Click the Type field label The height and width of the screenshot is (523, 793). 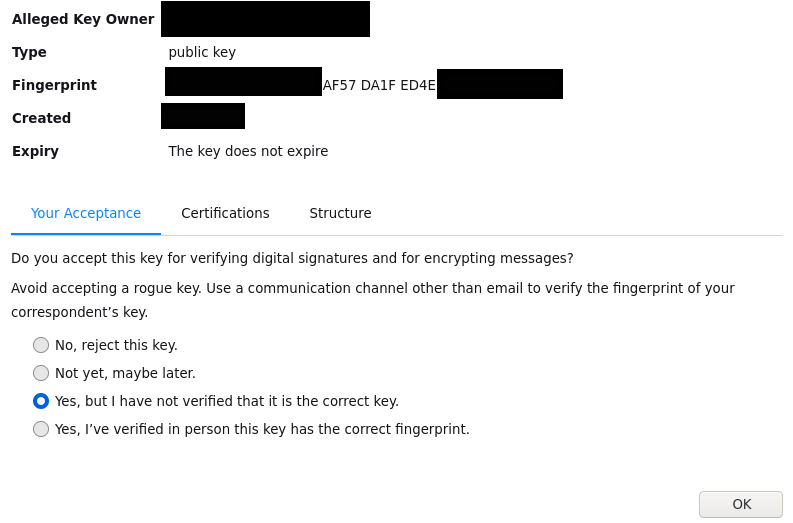pyautogui.click(x=29, y=52)
